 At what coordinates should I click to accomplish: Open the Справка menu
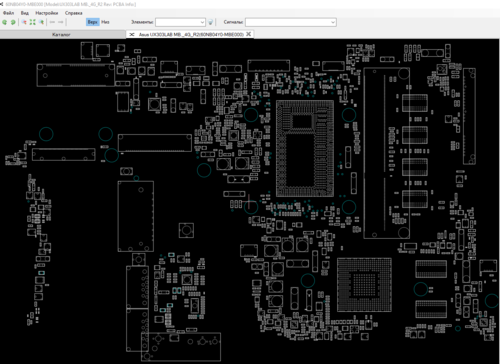point(74,13)
